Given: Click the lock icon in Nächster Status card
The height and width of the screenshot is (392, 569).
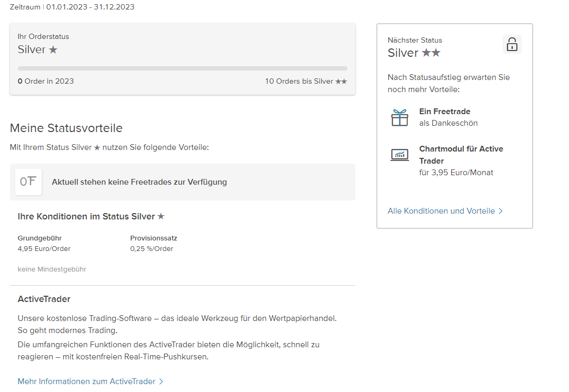Looking at the screenshot, I should pos(512,44).
